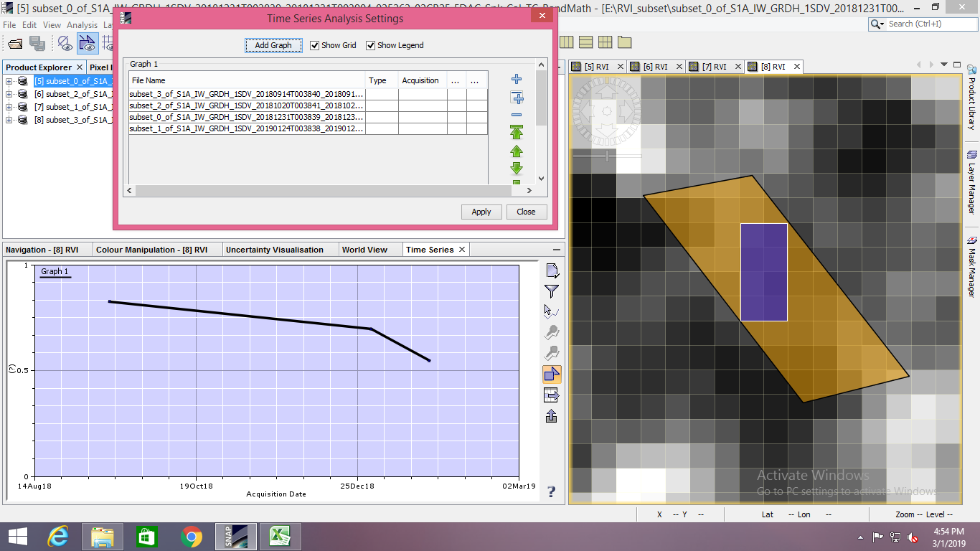Click the funnel filter icon in Time Series
980x551 pixels.
tap(552, 291)
